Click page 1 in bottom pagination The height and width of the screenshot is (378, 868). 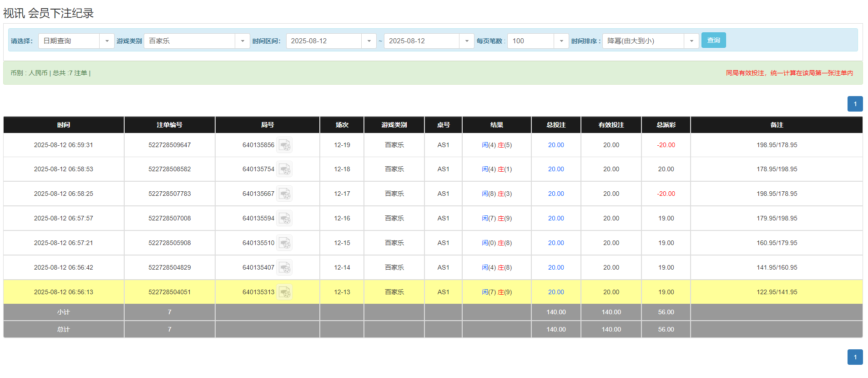[x=855, y=357]
